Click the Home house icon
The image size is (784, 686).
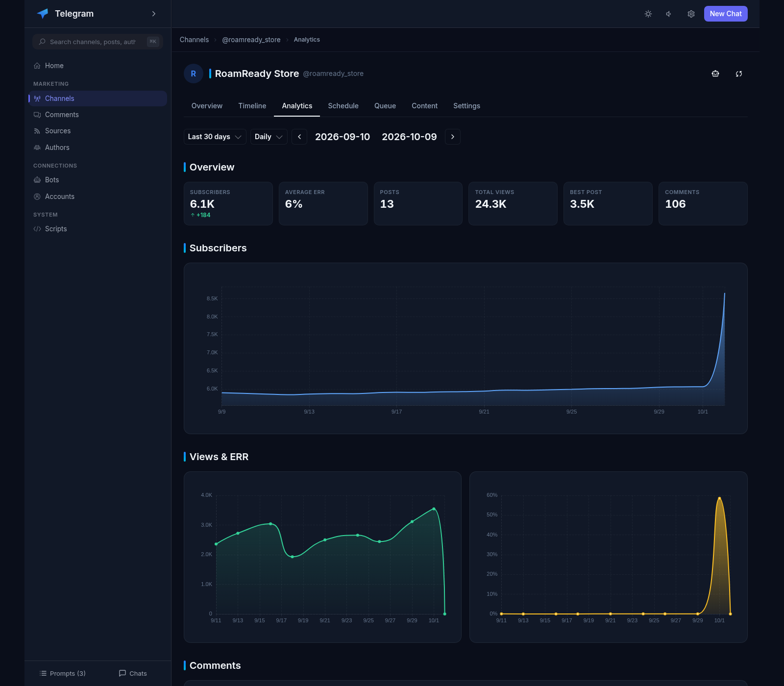[x=37, y=66]
